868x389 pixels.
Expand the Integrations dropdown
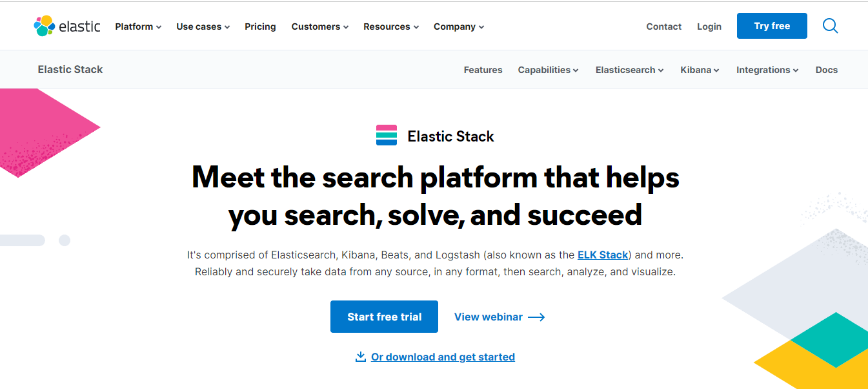coord(767,69)
